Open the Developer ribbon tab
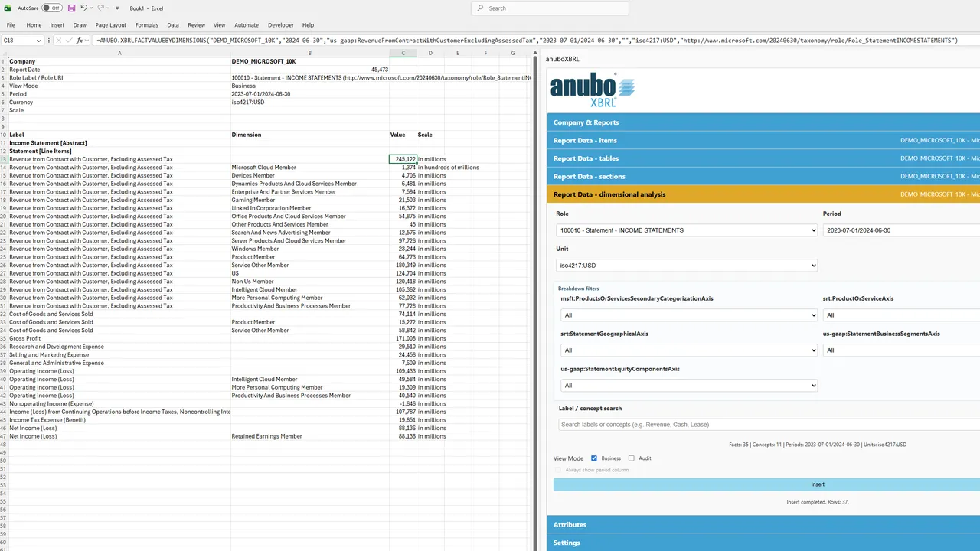This screenshot has height=551, width=980. (281, 25)
